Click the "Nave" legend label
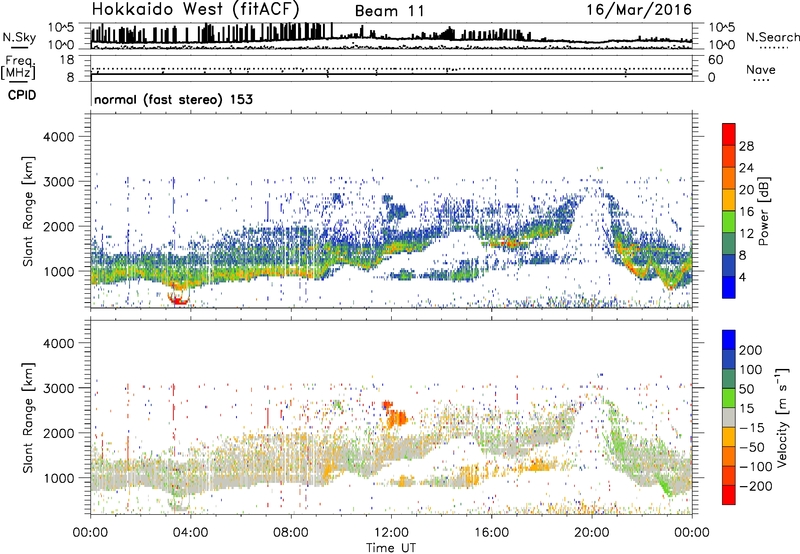This screenshot has width=800, height=554. tap(761, 69)
